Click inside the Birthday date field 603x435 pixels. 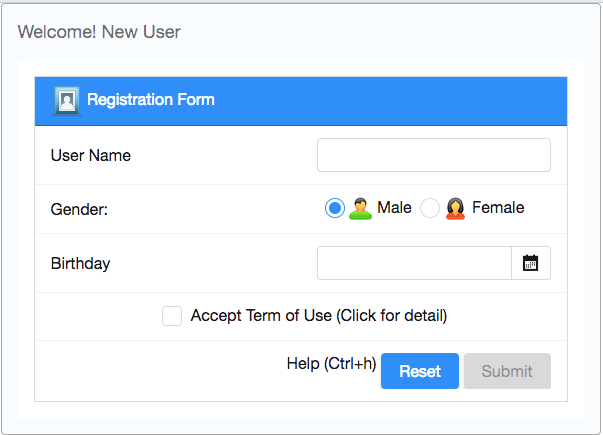point(414,263)
